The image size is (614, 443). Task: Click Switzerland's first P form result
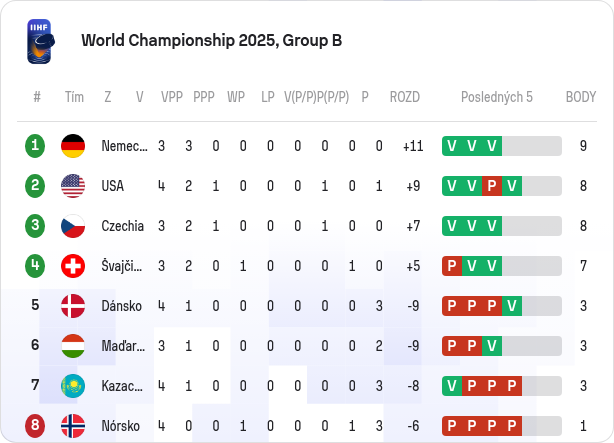coord(452,266)
